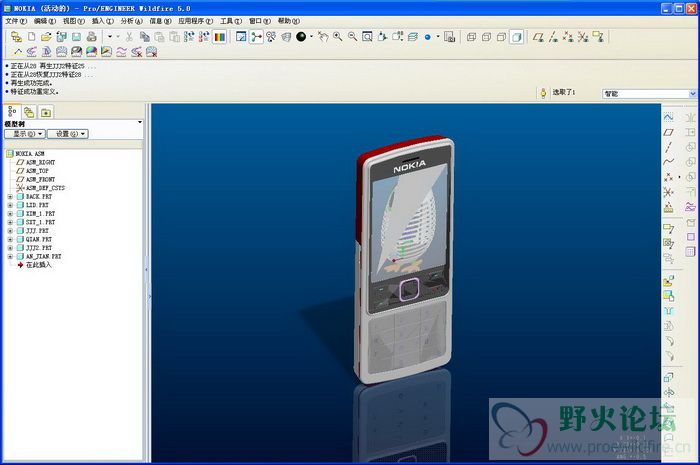Toggle datum planes display
Image resolution: width=700 pixels, height=465 pixels.
[x=539, y=37]
